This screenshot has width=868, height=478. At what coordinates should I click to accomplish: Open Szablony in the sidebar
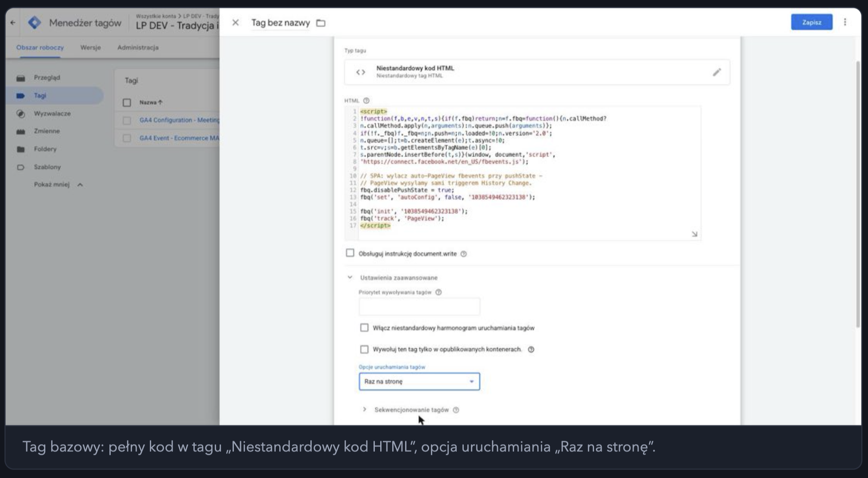pos(48,167)
